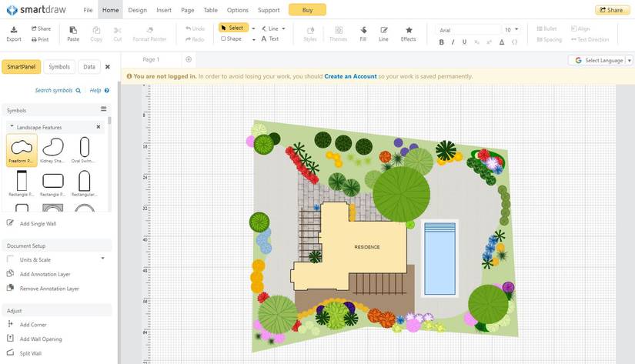Open the Insert menu
Image resolution: width=635 pixels, height=364 pixels.
coord(163,10)
